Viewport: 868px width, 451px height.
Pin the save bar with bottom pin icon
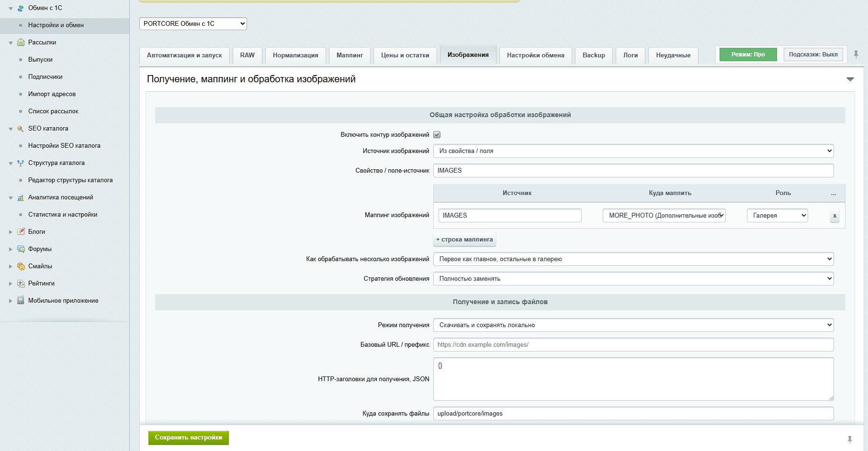(850, 440)
